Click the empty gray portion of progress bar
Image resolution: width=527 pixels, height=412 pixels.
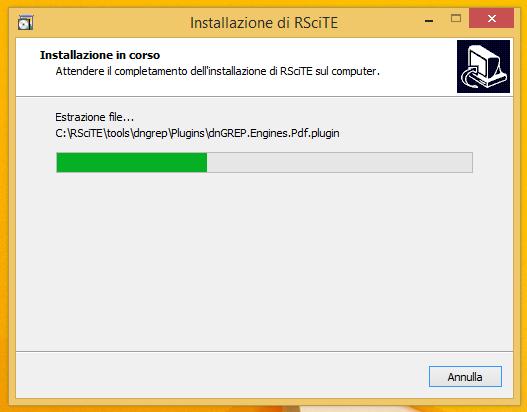pos(339,162)
